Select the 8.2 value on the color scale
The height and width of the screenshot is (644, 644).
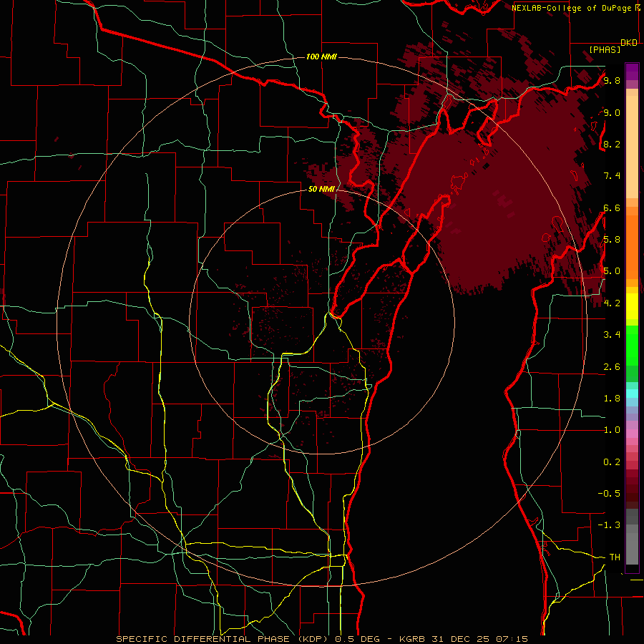click(x=612, y=144)
